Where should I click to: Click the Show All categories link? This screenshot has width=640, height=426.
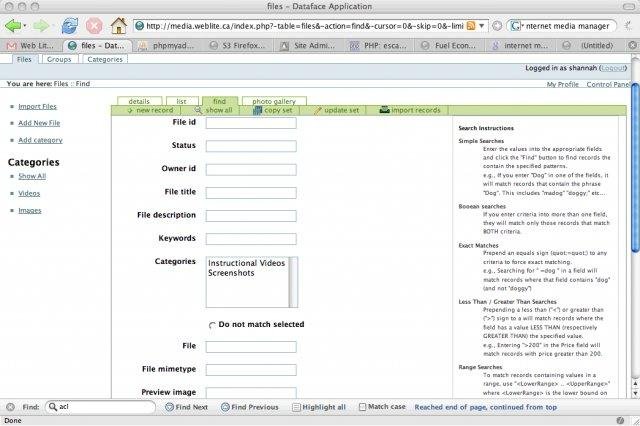tap(32, 176)
